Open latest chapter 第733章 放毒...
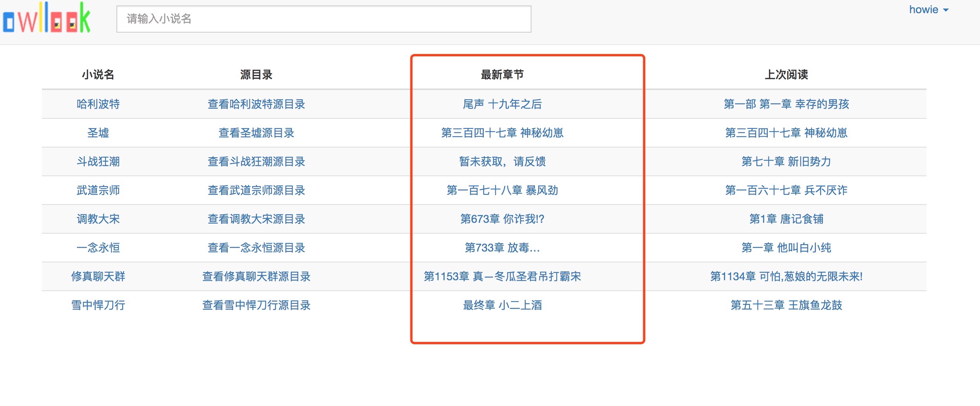The image size is (980, 406). click(502, 248)
